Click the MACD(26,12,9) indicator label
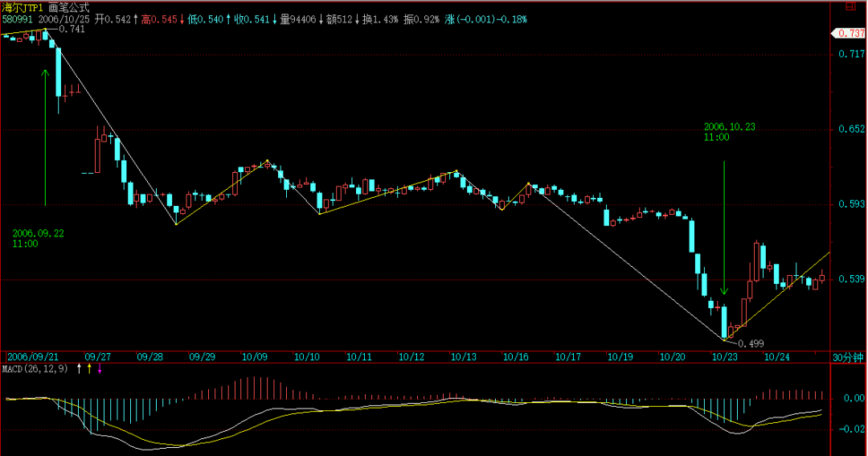 (x=35, y=368)
